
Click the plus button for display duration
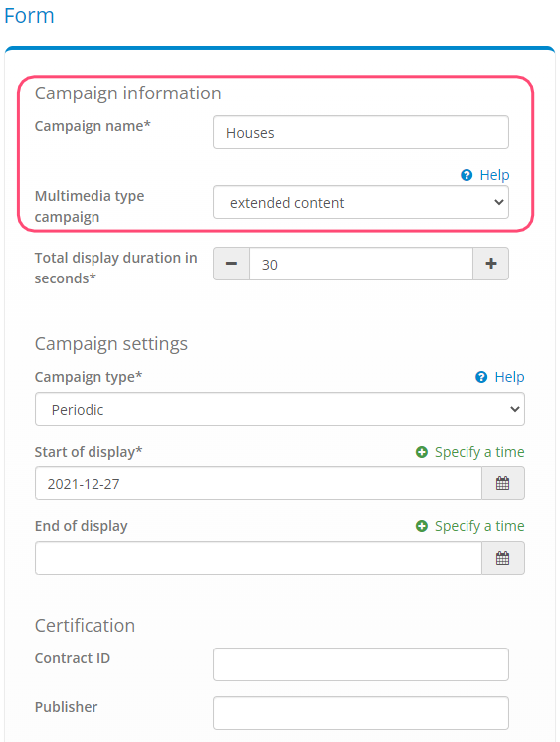pyautogui.click(x=491, y=264)
